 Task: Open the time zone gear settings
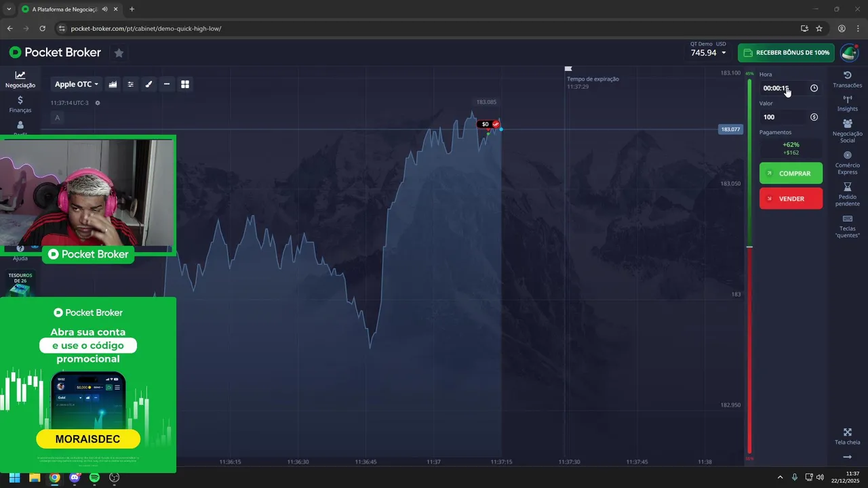click(x=98, y=103)
